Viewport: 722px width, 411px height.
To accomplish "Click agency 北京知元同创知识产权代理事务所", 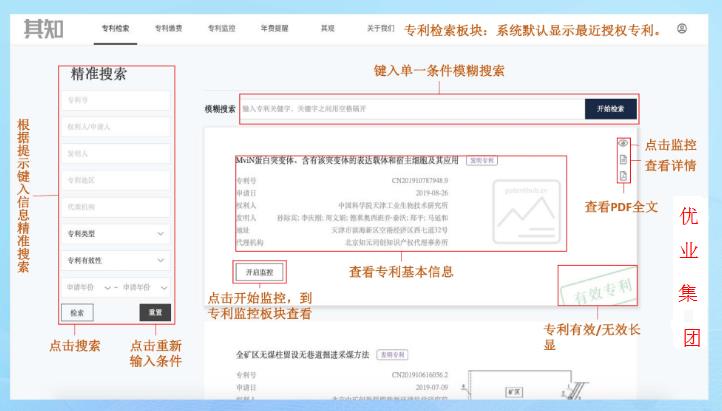I will (x=396, y=242).
